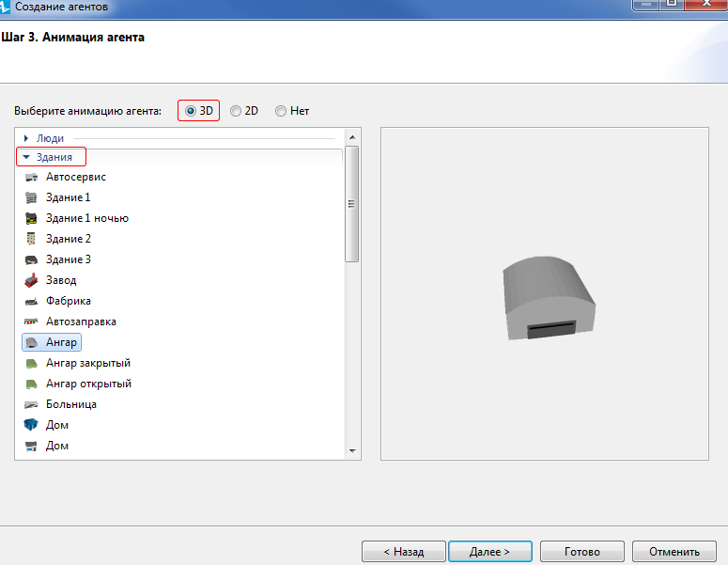This screenshot has height=565, width=728.
Task: Select the Автозаправка gas station icon
Action: 31,322
